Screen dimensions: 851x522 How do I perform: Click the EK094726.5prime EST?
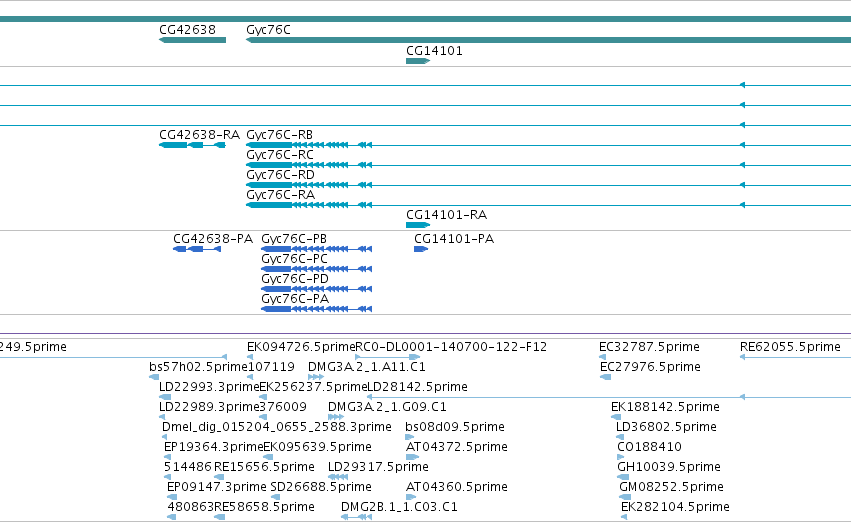point(250,357)
